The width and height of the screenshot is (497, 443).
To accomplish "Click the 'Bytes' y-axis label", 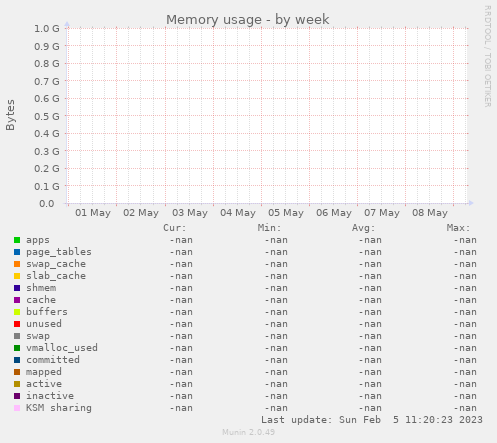I will pos(10,115).
